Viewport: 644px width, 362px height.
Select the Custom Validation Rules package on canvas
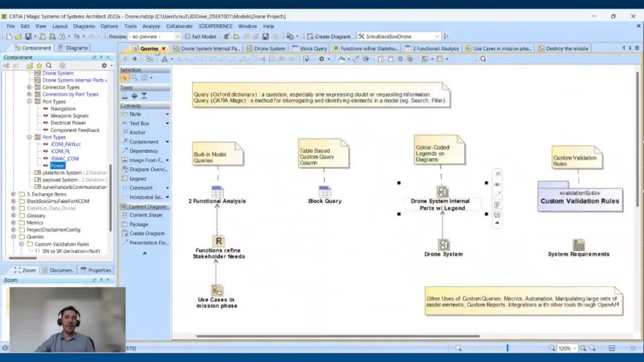coord(580,197)
